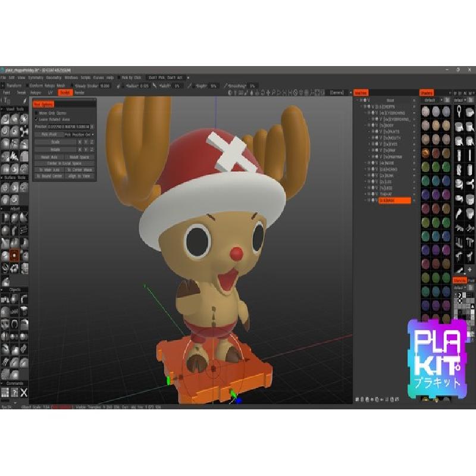
Task: Select the NOSE layer in VoxTree
Action: click(x=387, y=163)
